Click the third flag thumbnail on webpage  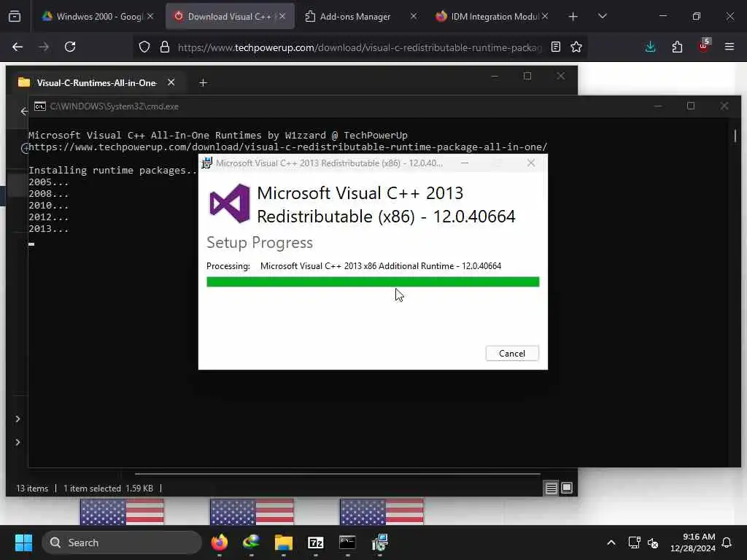(382, 512)
